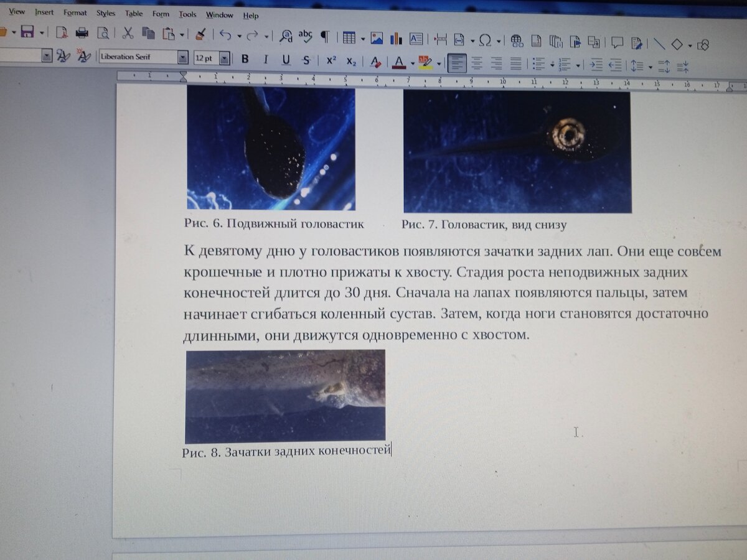The width and height of the screenshot is (747, 560).
Task: Decrease the paragraph indent
Action: pos(615,65)
